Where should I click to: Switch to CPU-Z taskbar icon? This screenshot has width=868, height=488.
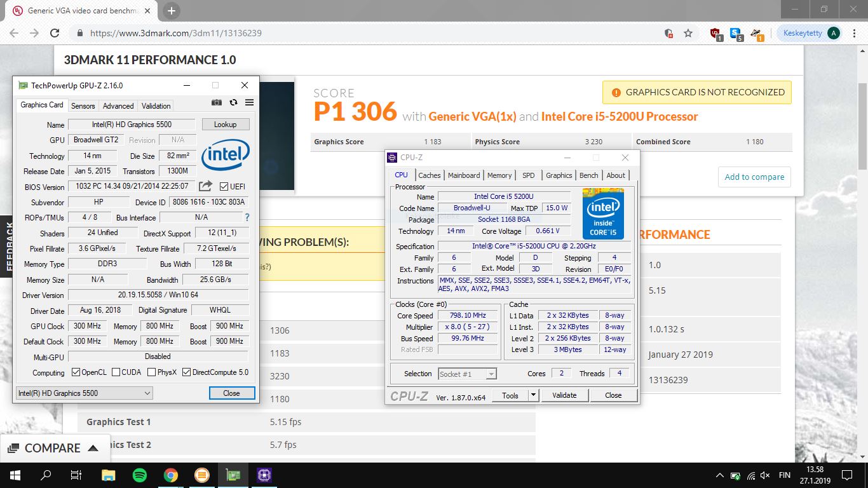point(264,475)
